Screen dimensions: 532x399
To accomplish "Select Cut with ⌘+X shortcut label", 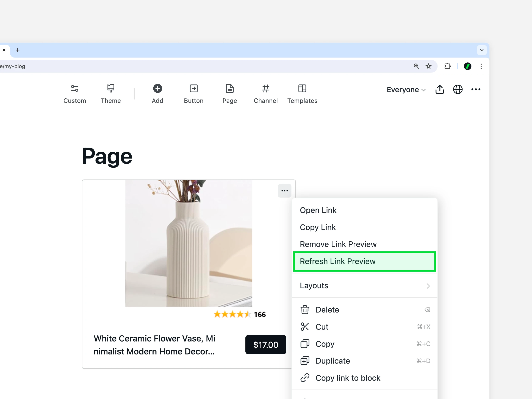I will [365, 327].
